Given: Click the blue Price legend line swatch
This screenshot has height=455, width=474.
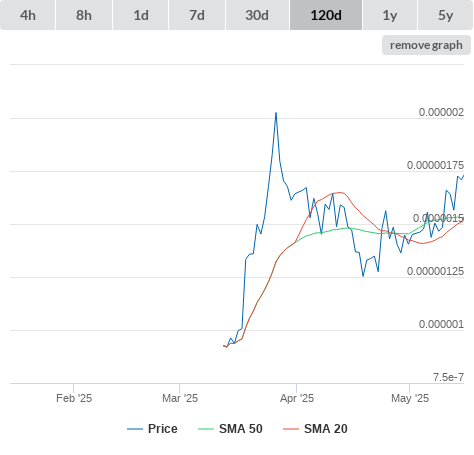Looking at the screenshot, I should (x=135, y=429).
